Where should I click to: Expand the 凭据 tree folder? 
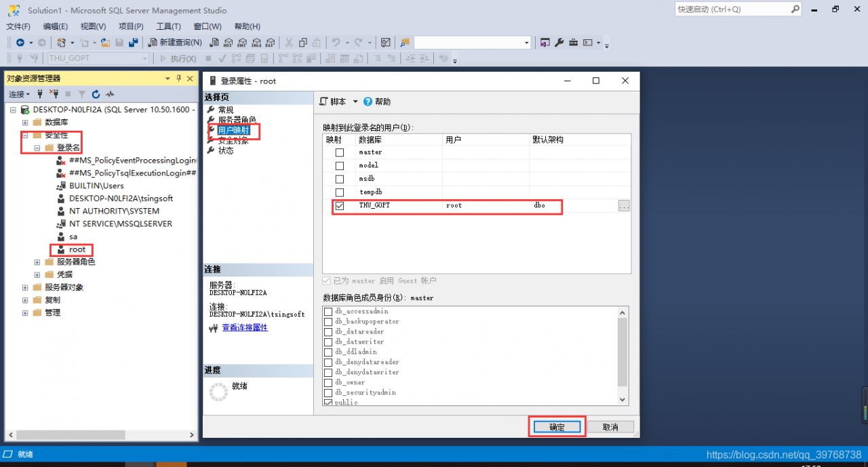tap(37, 275)
